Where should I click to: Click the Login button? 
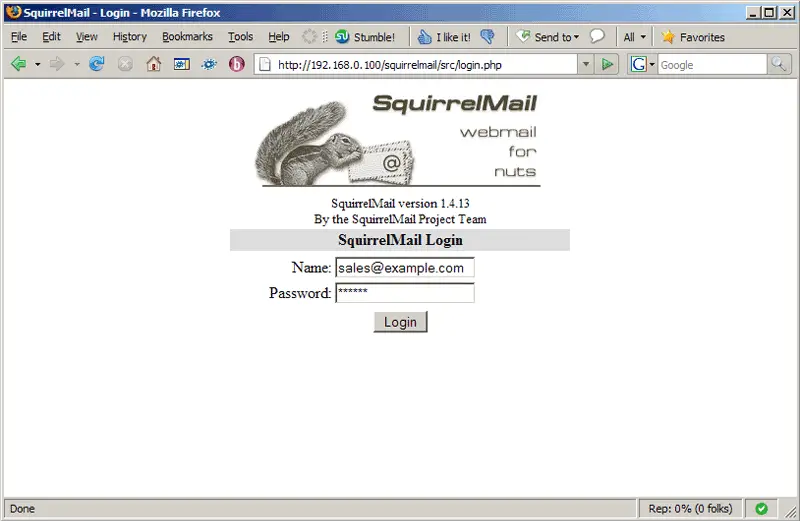(401, 322)
